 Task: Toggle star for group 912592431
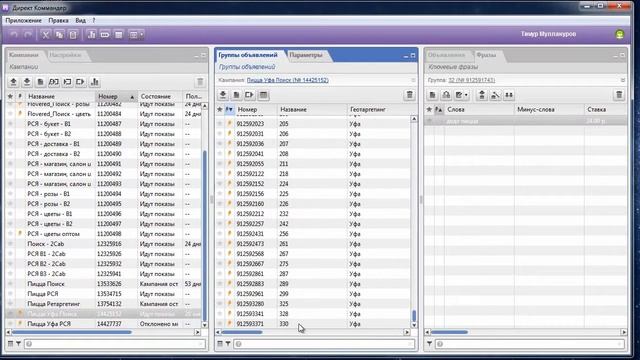[220, 234]
